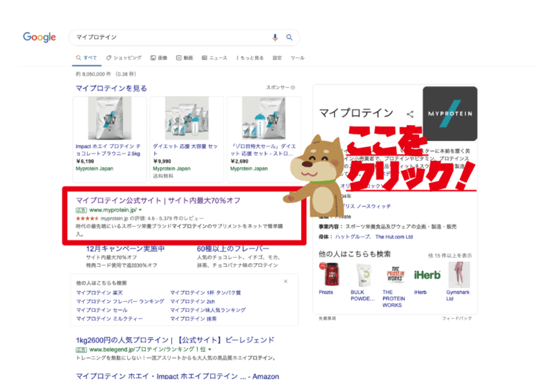Show 他 15 件以上を表示 related searches
The height and width of the screenshot is (392, 555).
tap(450, 256)
